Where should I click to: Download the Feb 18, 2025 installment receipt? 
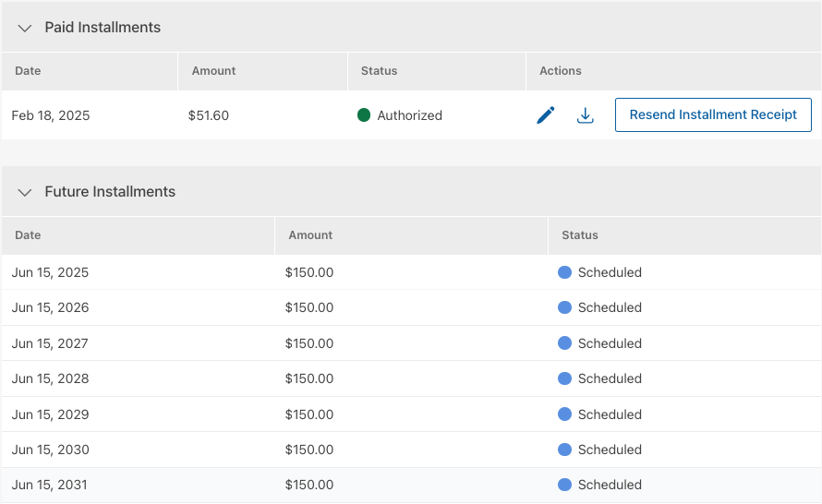click(585, 115)
